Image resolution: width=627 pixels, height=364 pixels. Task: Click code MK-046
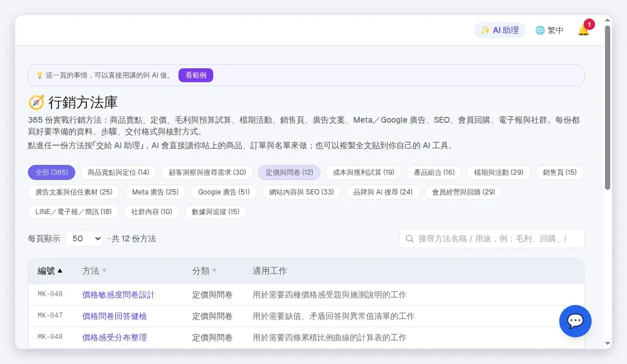click(x=50, y=294)
